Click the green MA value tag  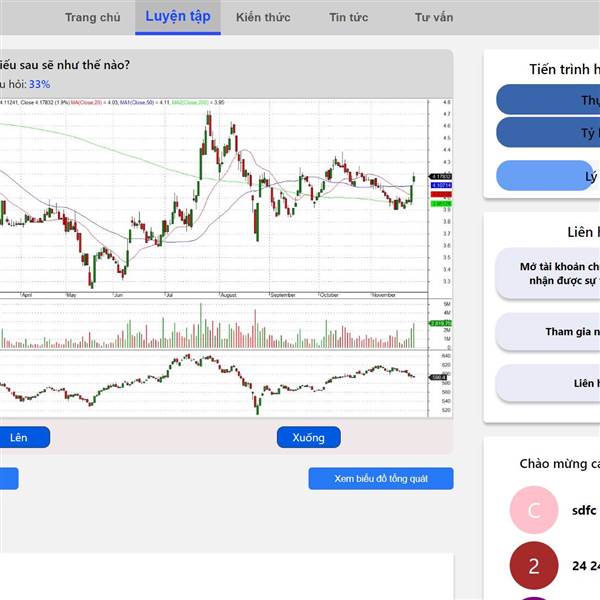(x=441, y=204)
